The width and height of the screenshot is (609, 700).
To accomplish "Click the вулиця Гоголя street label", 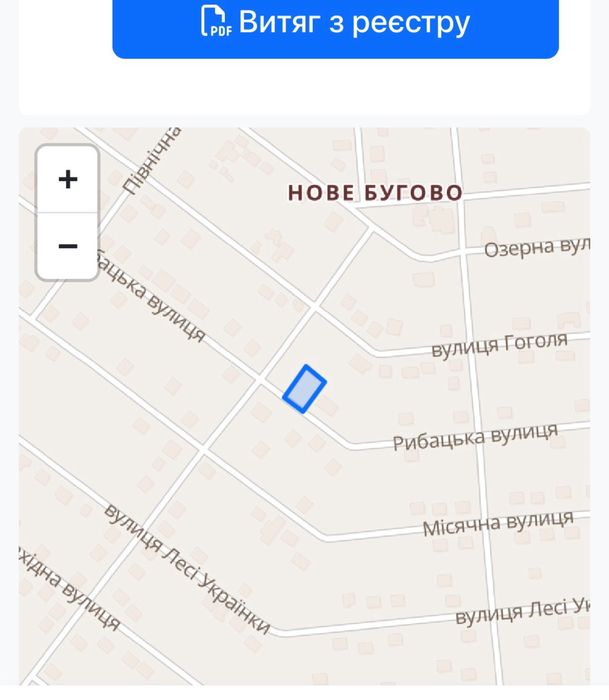I will (x=500, y=345).
